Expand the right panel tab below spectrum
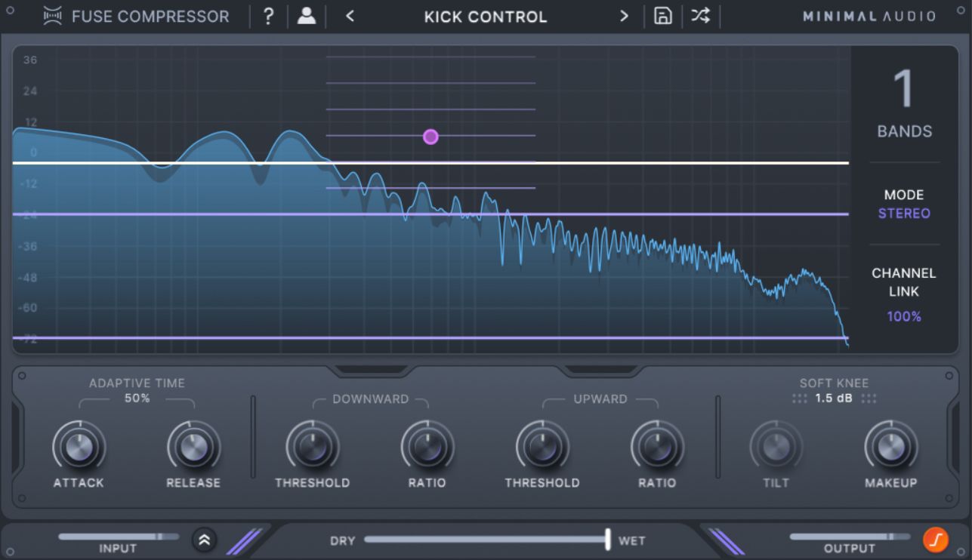The width and height of the screenshot is (972, 560). [x=601, y=370]
